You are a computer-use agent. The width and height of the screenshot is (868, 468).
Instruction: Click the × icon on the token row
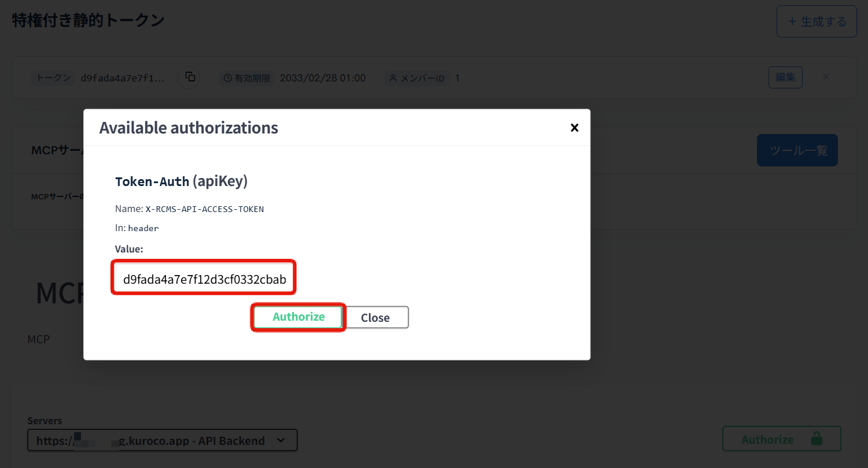click(x=826, y=76)
